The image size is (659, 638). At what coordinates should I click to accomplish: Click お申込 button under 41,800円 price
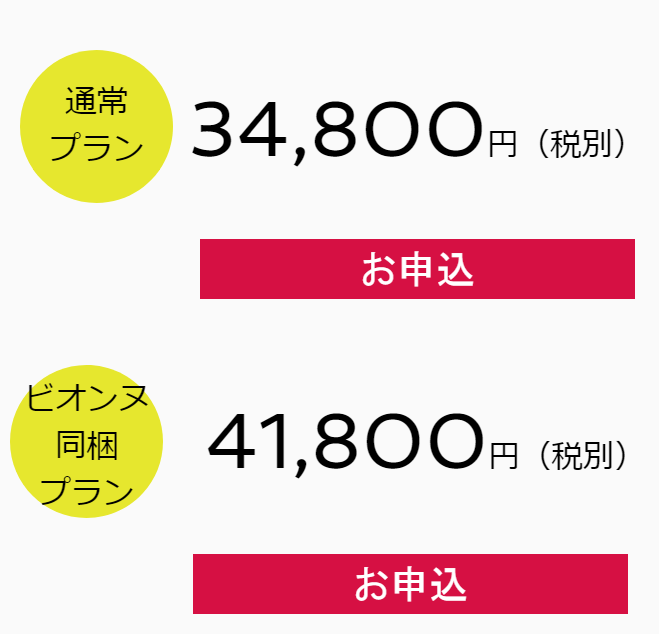click(x=410, y=584)
